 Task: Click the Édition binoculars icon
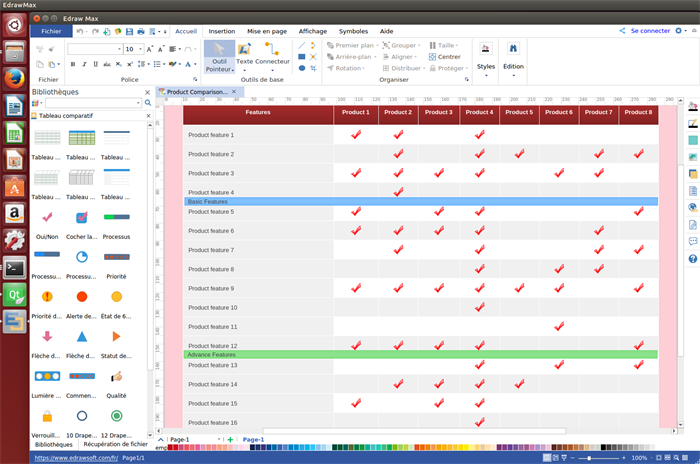point(513,50)
